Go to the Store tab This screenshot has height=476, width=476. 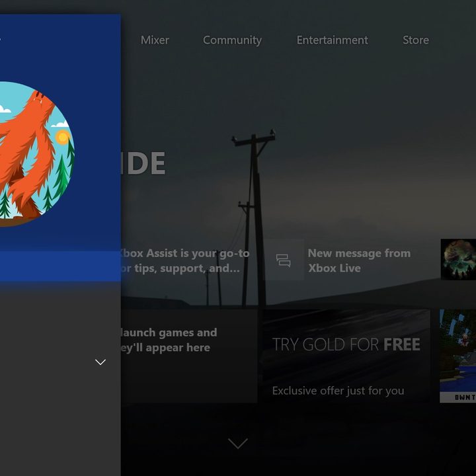pyautogui.click(x=416, y=40)
